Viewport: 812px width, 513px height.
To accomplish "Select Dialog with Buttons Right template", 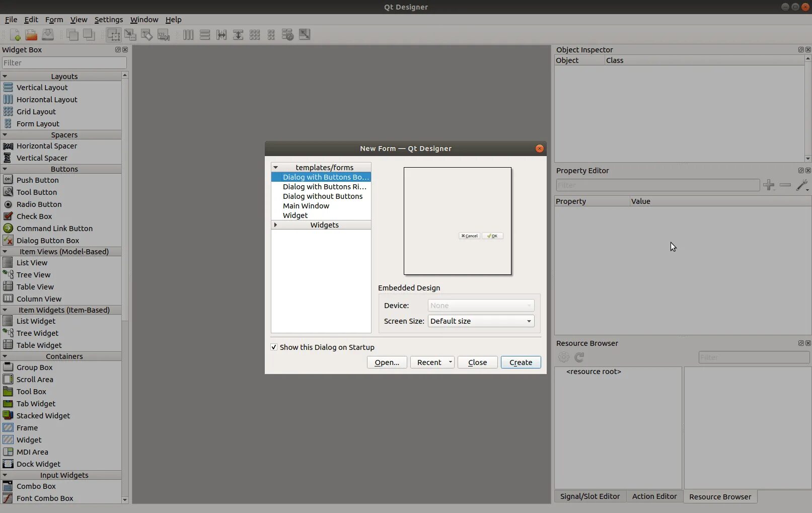I will pyautogui.click(x=321, y=187).
